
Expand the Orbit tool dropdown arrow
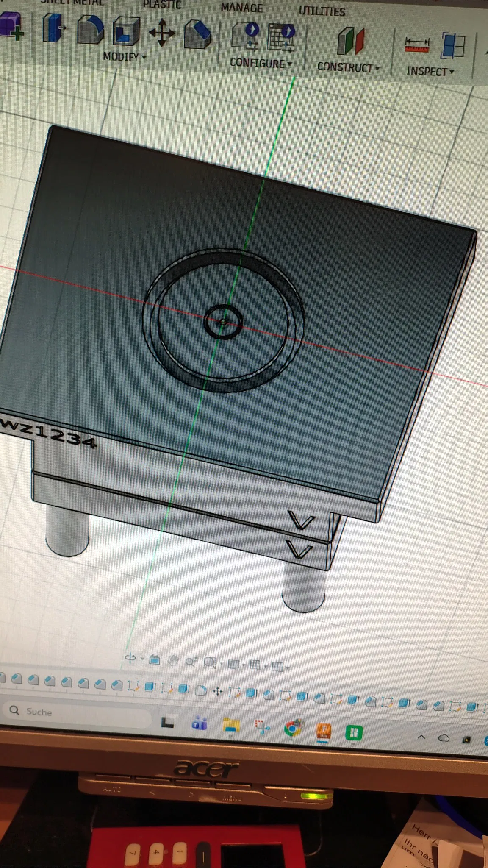[142, 659]
